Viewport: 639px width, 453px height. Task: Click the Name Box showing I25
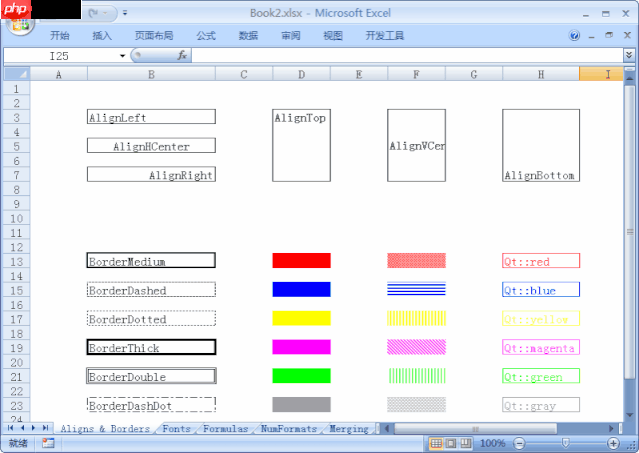coord(60,56)
